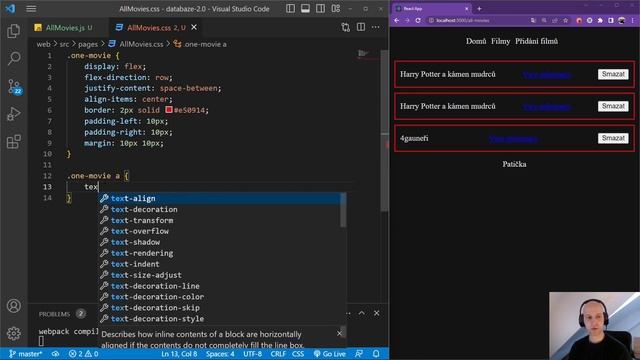Screen dimensions: 640x360
Task: Open a new browser tab
Action: [x=480, y=9]
